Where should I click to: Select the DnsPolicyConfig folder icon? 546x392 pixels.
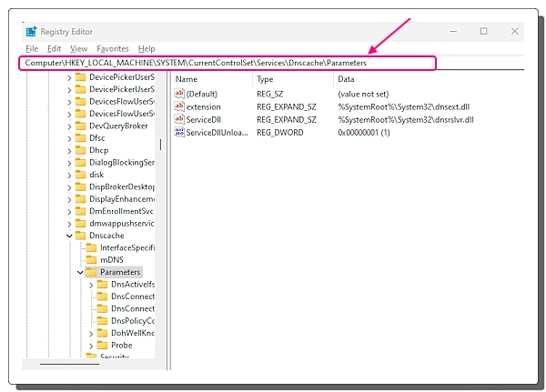pyautogui.click(x=102, y=321)
